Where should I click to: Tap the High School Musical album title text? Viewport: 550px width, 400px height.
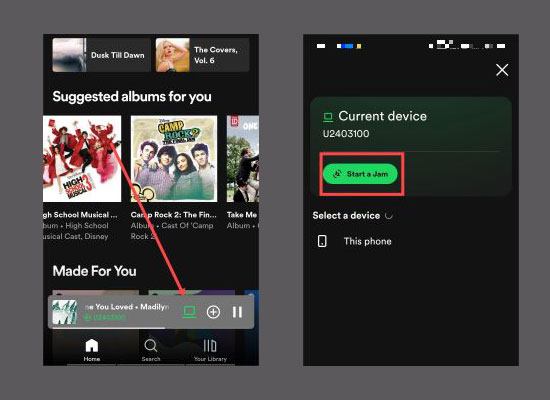point(80,214)
